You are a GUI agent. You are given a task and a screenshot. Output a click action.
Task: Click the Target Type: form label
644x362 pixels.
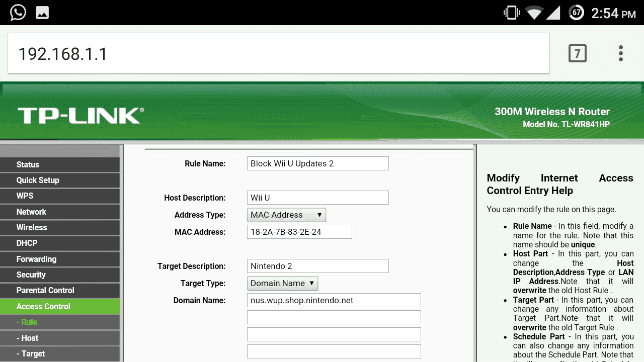[203, 283]
